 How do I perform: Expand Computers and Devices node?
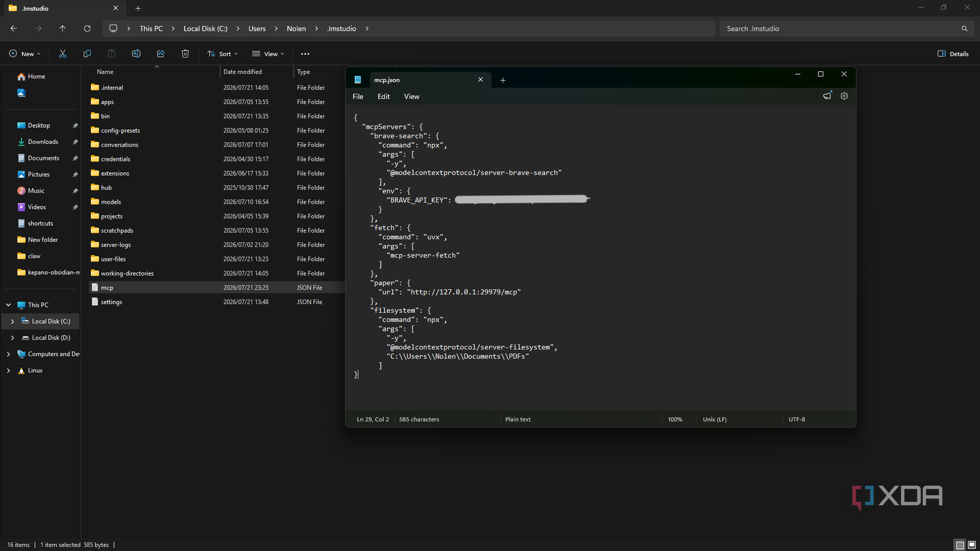(x=8, y=354)
